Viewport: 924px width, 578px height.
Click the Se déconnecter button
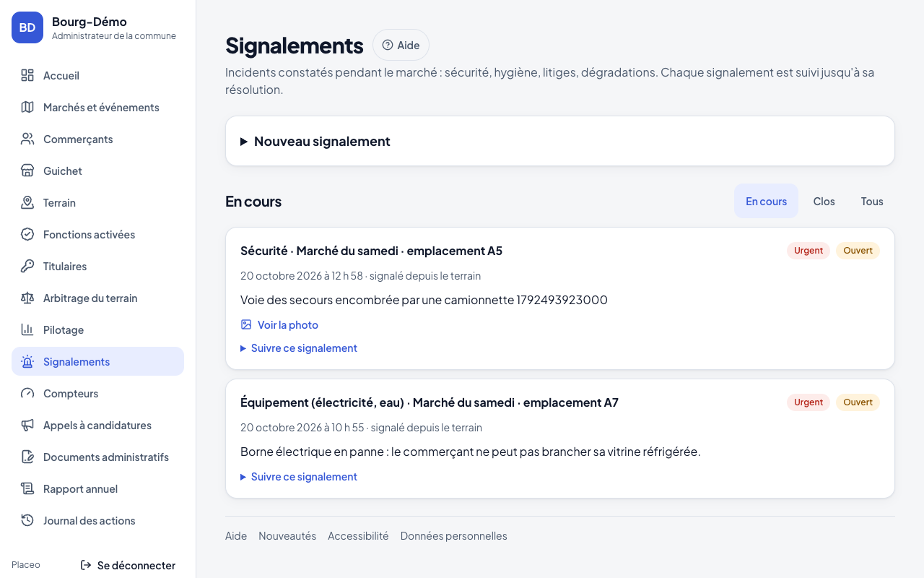pos(128,565)
